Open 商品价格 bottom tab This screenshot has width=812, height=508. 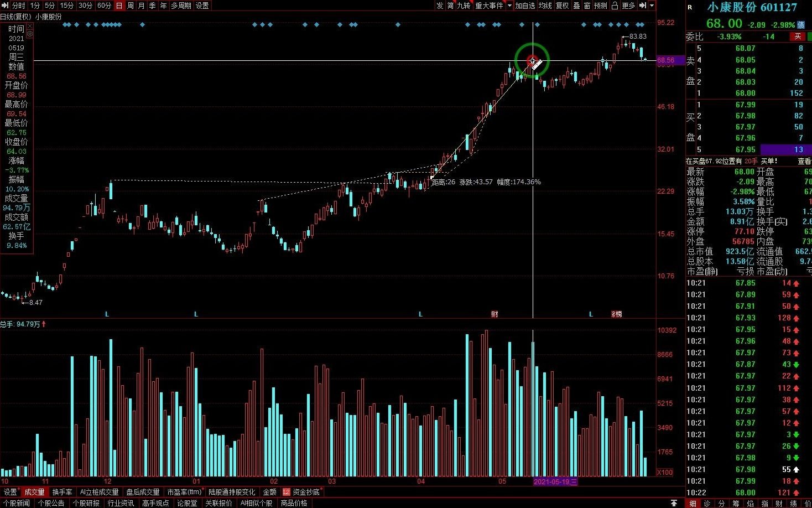coord(294,503)
